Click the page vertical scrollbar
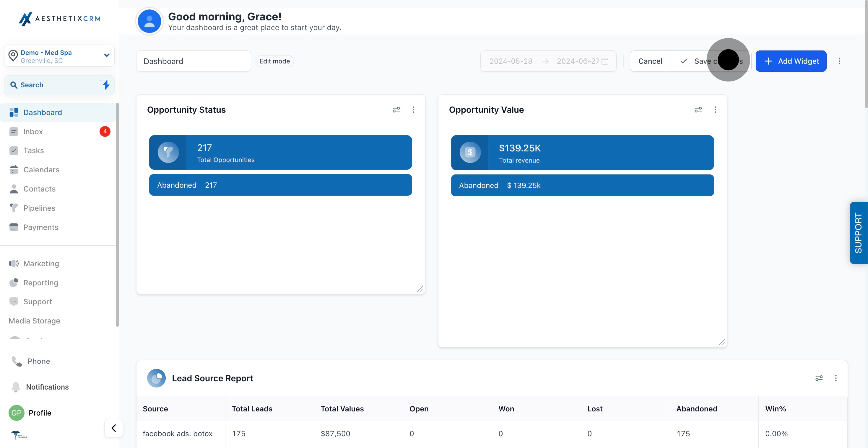 pos(866,54)
